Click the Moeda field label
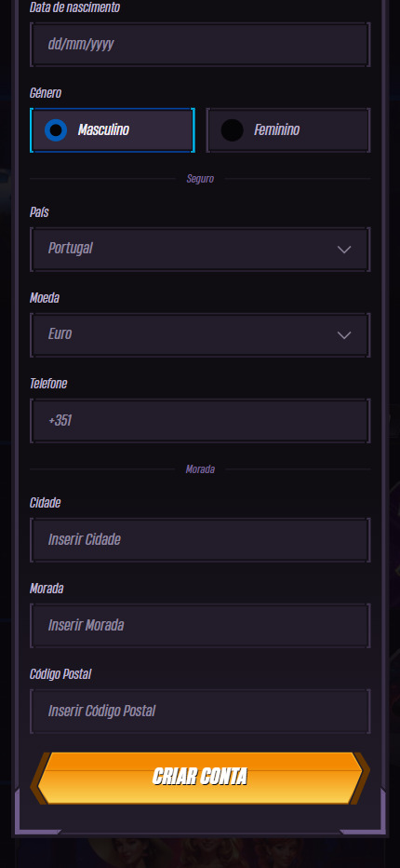This screenshot has width=400, height=868. pos(45,298)
